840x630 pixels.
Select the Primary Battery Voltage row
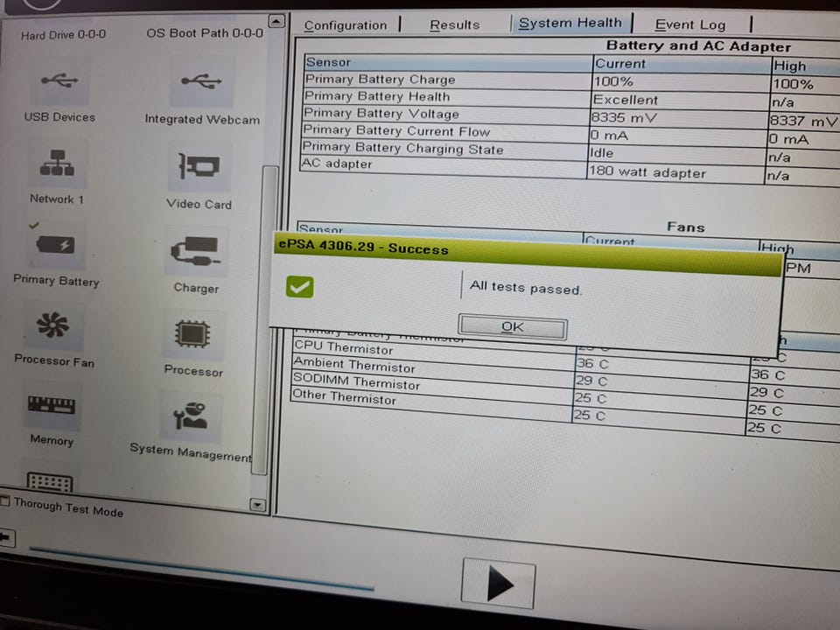(x=571, y=116)
